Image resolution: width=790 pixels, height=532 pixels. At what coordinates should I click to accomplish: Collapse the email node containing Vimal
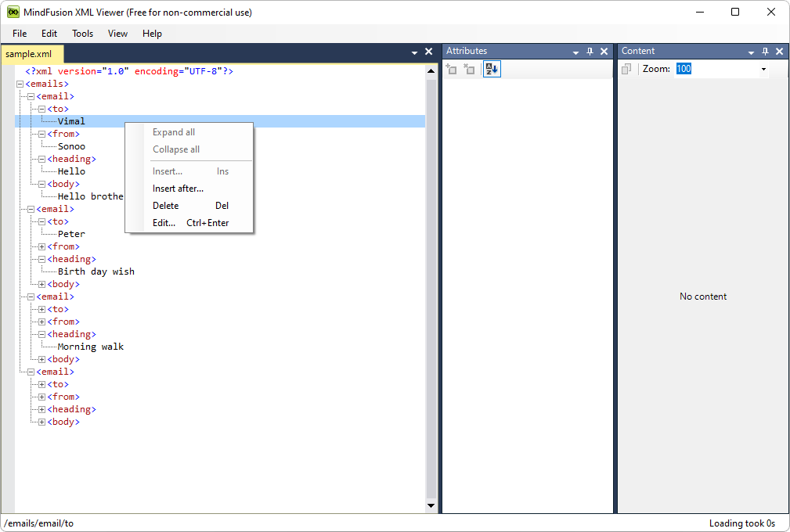pos(31,97)
